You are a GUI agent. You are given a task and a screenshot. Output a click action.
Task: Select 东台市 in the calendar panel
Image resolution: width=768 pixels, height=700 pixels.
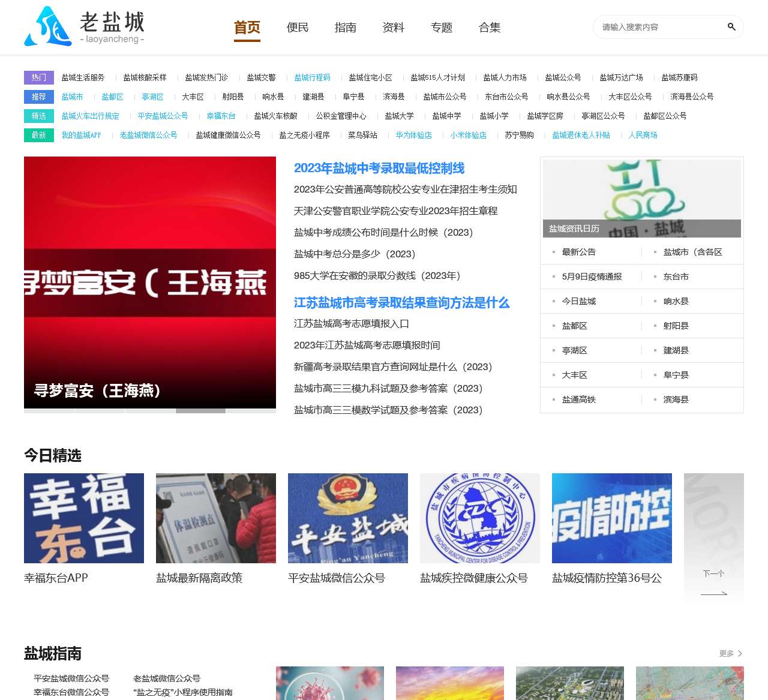[675, 277]
